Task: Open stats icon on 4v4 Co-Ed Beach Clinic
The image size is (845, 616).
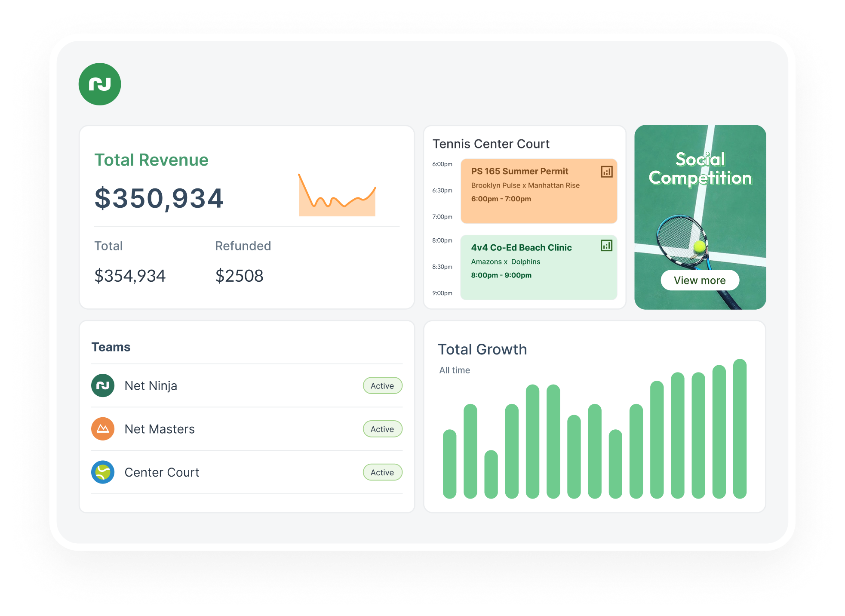Action: [x=606, y=246]
